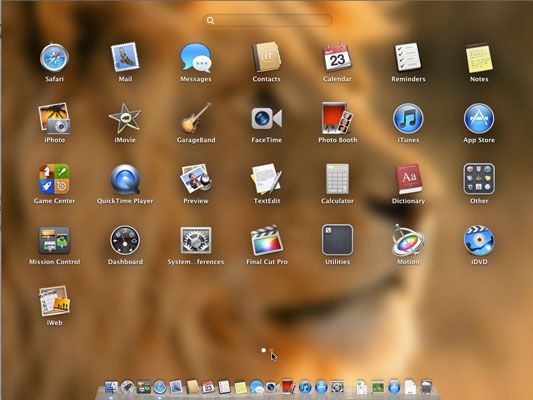The image size is (533, 400).
Task: Launch Dashboard
Action: pos(125,240)
